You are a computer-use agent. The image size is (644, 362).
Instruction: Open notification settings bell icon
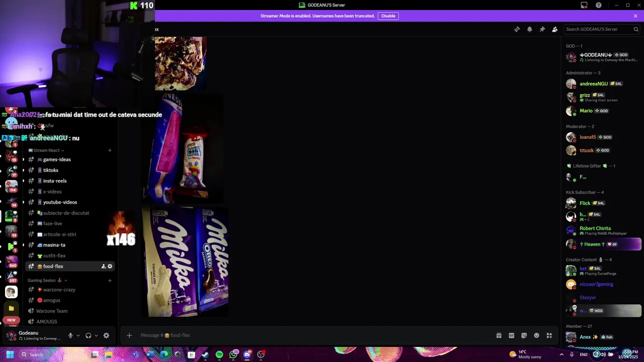click(x=529, y=29)
